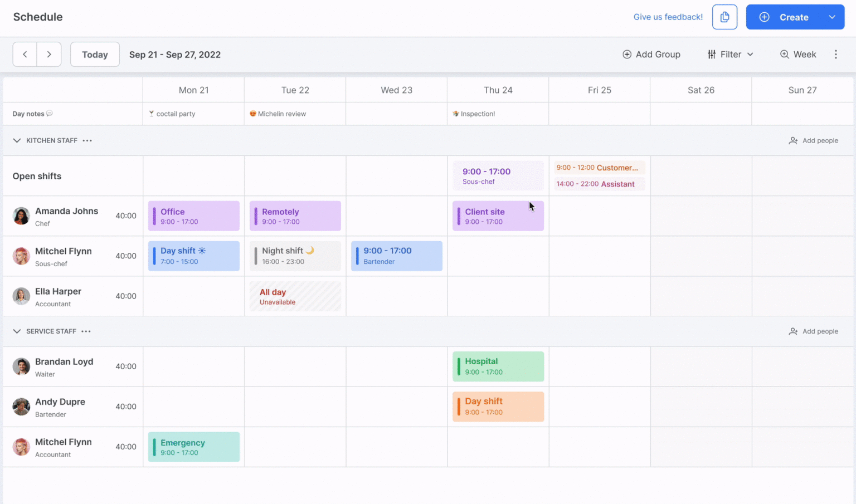The width and height of the screenshot is (856, 504).
Task: Select Ella Harper's All day Unavailable block
Action: pos(295,296)
